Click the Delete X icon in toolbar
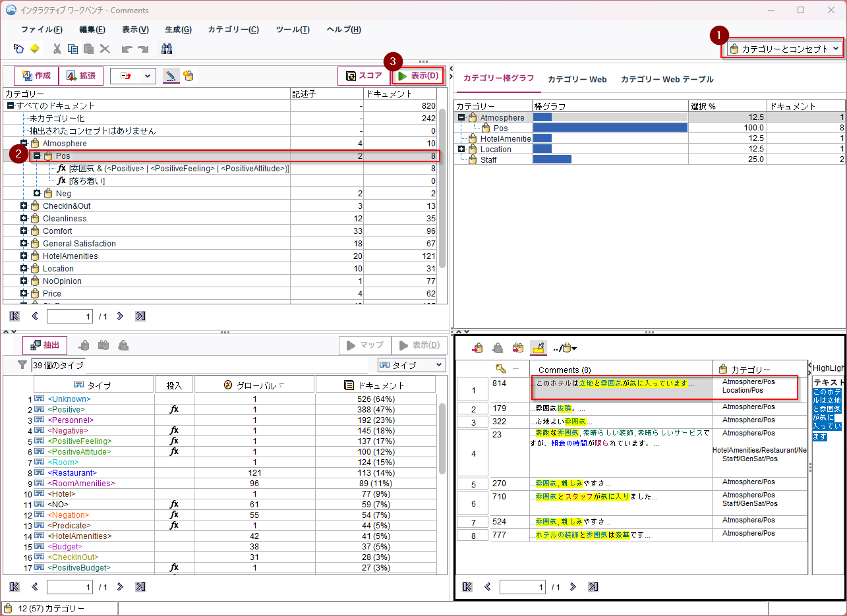The height and width of the screenshot is (616, 847). click(105, 49)
